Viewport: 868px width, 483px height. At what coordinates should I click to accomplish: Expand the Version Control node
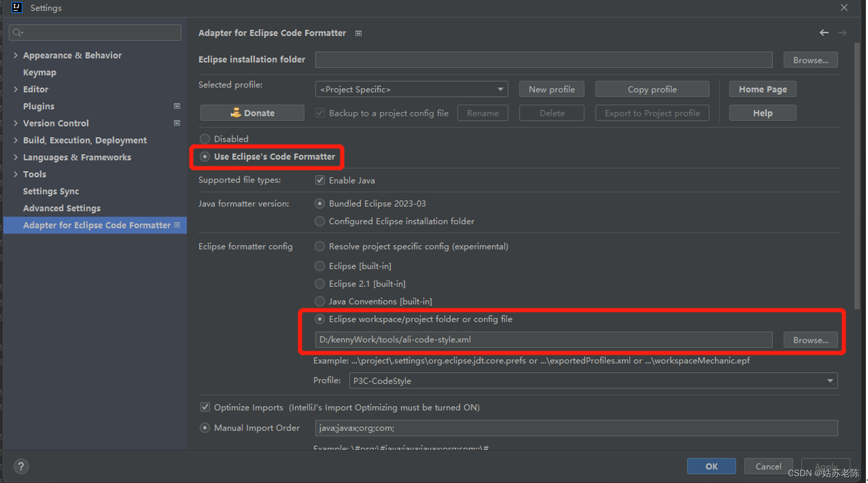(16, 123)
